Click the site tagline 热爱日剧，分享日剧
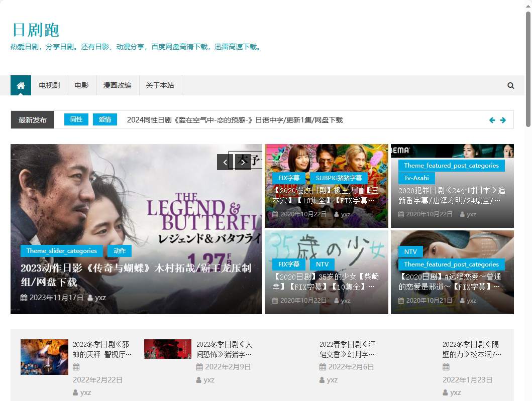Viewport: 532px width, 401px height. tap(136, 47)
